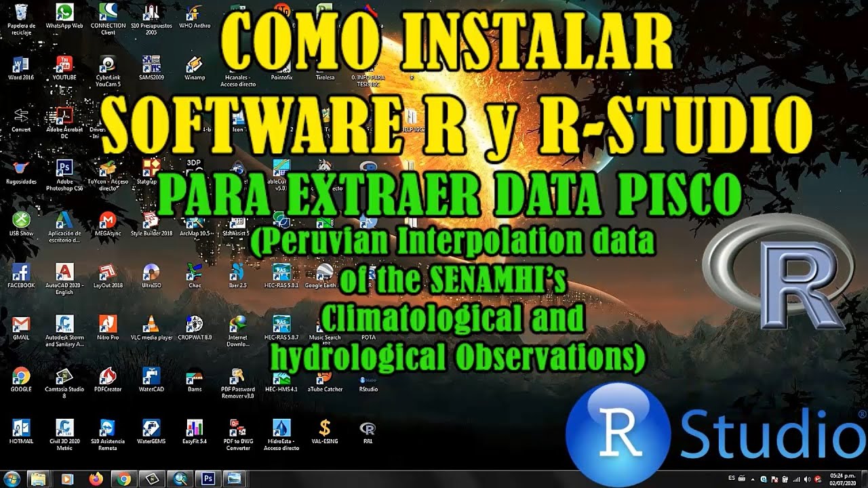Screen dimensions: 868x488
Task: Open HOTMAIL desktop shortcut
Action: 21,432
